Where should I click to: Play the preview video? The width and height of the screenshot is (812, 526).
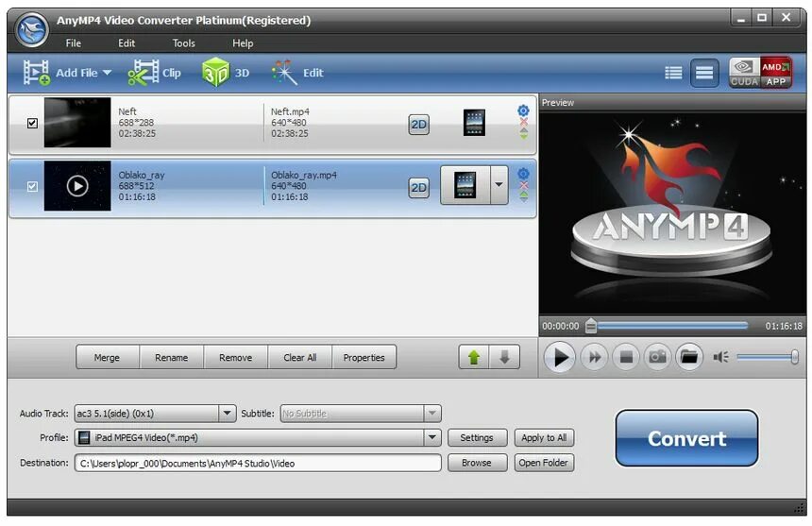tap(559, 357)
